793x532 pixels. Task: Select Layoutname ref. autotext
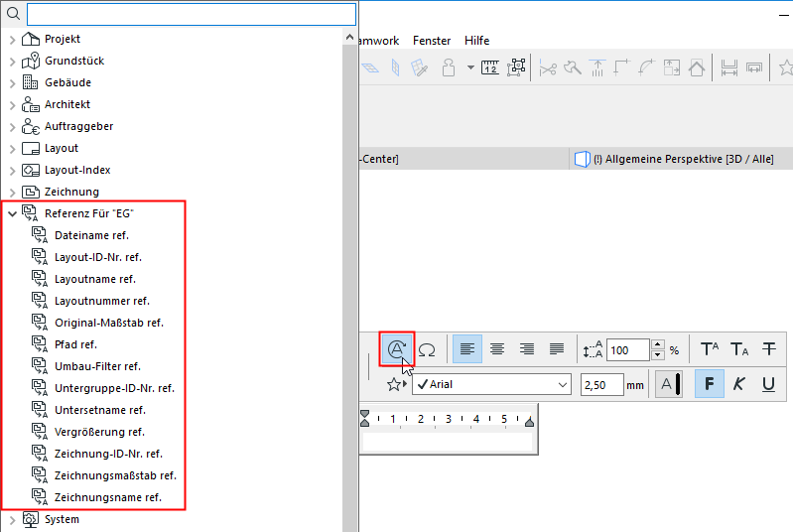click(95, 279)
